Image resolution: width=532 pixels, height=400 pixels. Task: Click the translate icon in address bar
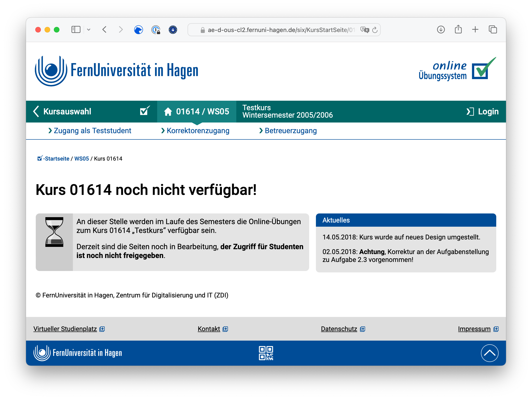click(x=364, y=30)
